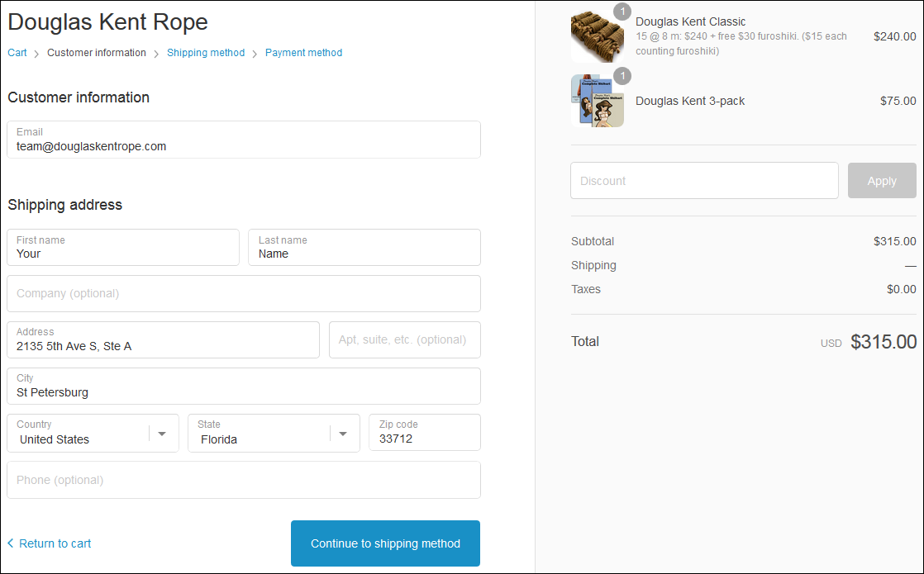Open the Country dropdown
Viewport: 924px width, 574px height.
(x=93, y=434)
